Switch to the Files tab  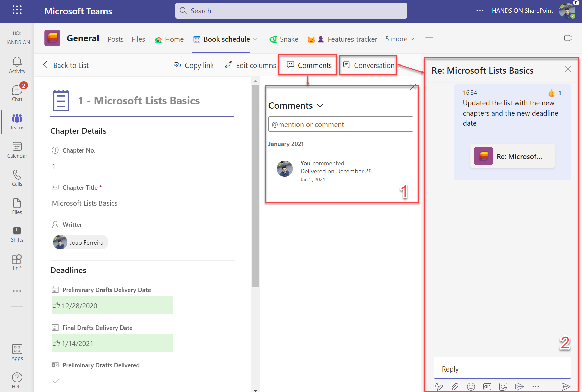[138, 39]
